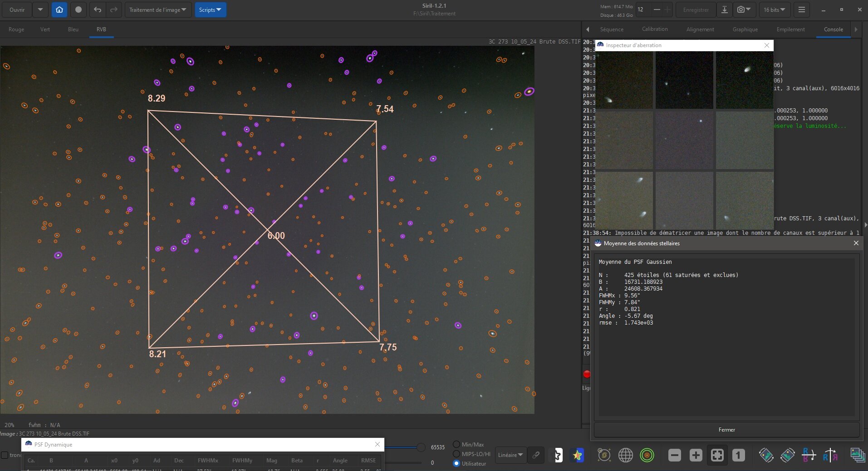Open the 16 bits dropdown
The width and height of the screenshot is (868, 471).
pos(774,10)
